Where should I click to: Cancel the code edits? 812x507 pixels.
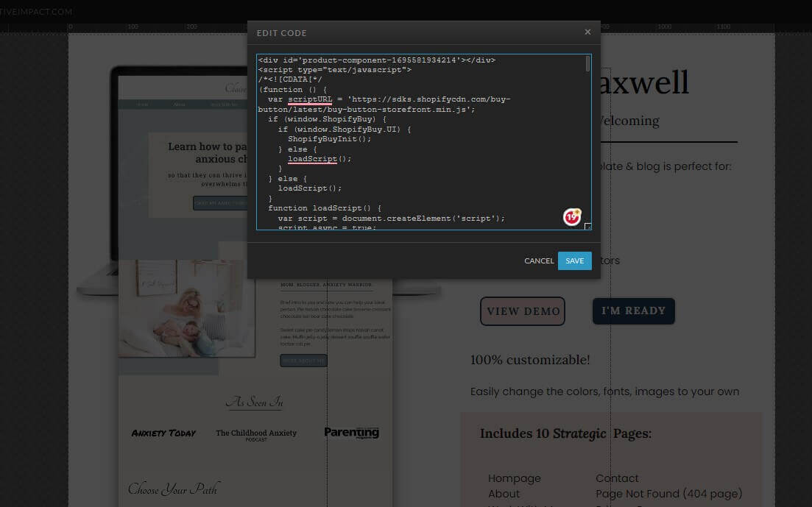(x=539, y=260)
